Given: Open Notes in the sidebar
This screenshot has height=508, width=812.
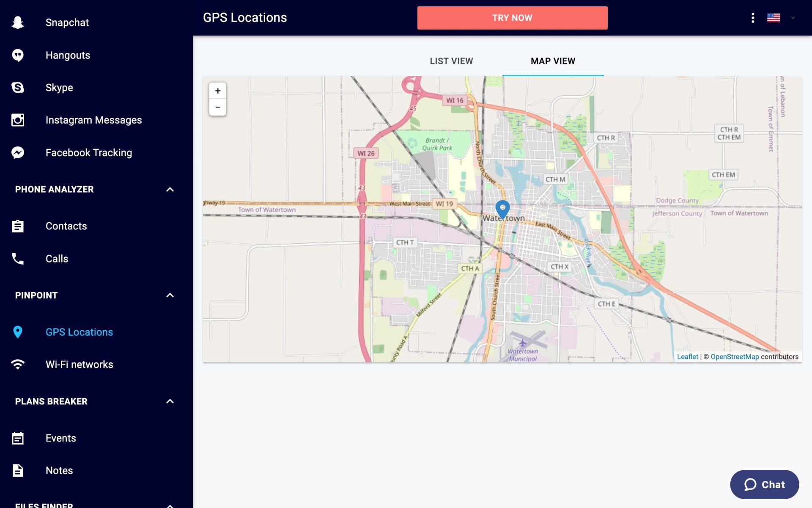Looking at the screenshot, I should click(x=96, y=471).
